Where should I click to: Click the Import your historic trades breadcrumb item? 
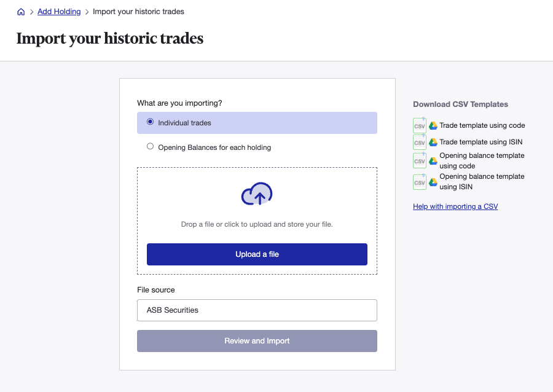(x=138, y=11)
